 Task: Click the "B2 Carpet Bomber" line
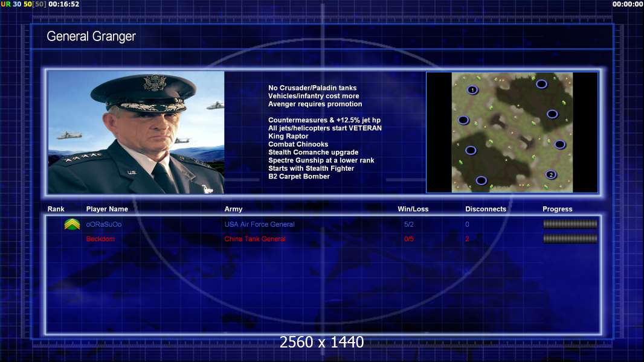[299, 176]
